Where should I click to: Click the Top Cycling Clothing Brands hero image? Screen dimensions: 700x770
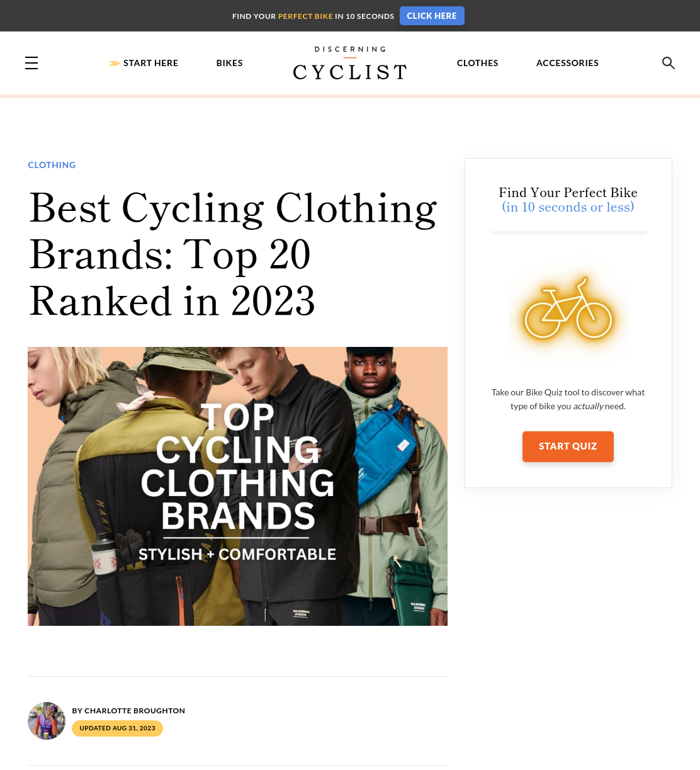coord(237,486)
